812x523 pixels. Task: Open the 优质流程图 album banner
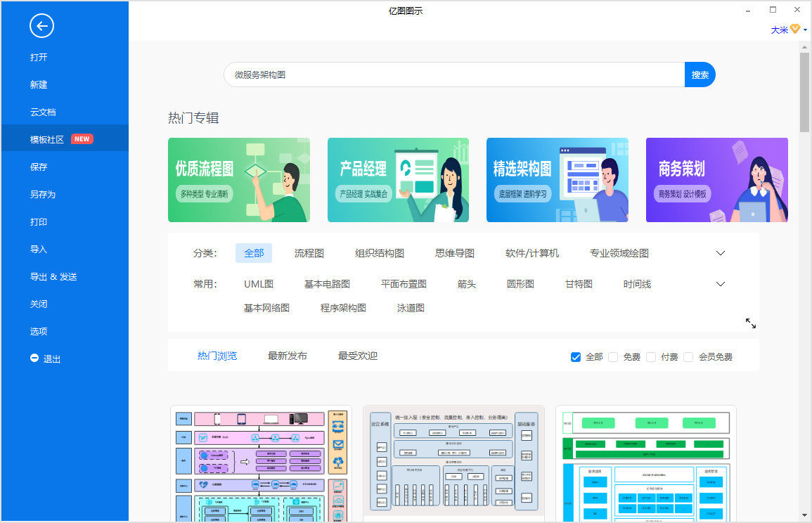click(239, 180)
